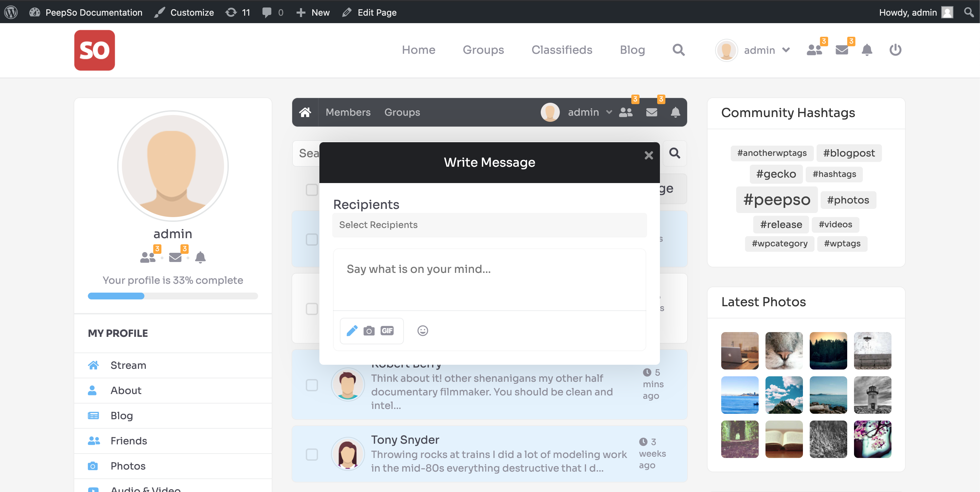Open notifications bell in site header
Image resolution: width=980 pixels, height=492 pixels.
[867, 50]
